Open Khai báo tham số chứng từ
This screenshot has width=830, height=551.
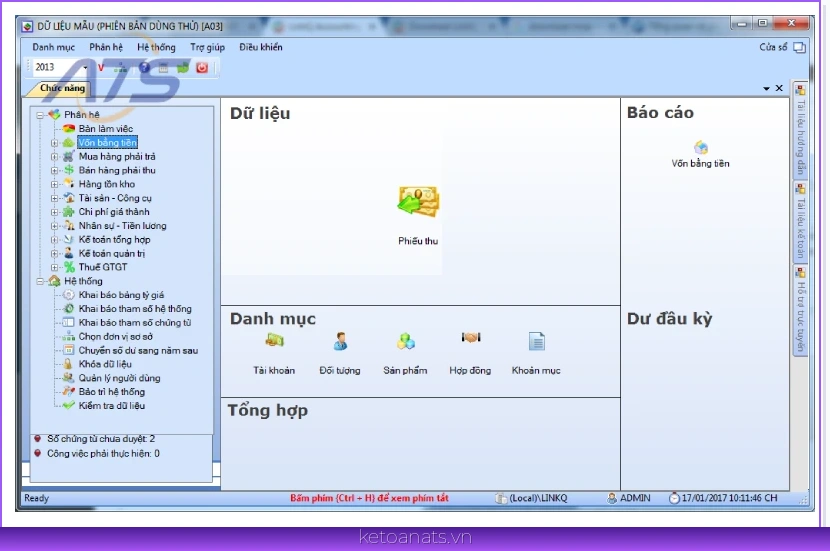pos(135,322)
